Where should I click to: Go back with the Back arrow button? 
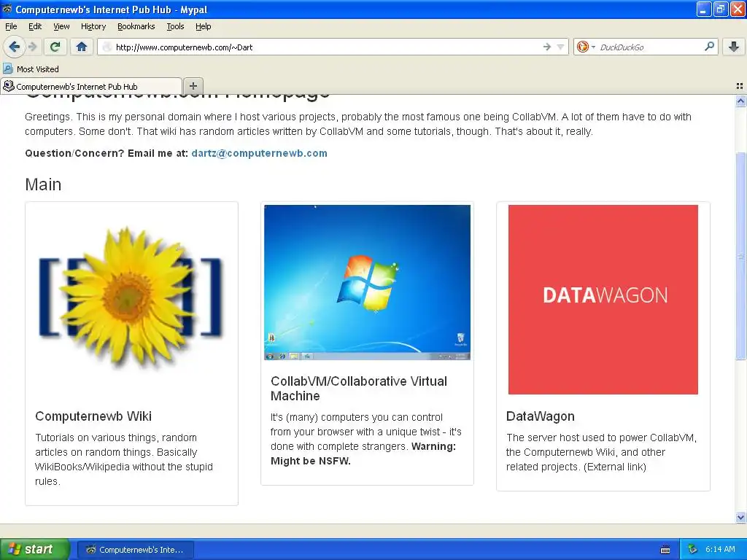[x=14, y=47]
